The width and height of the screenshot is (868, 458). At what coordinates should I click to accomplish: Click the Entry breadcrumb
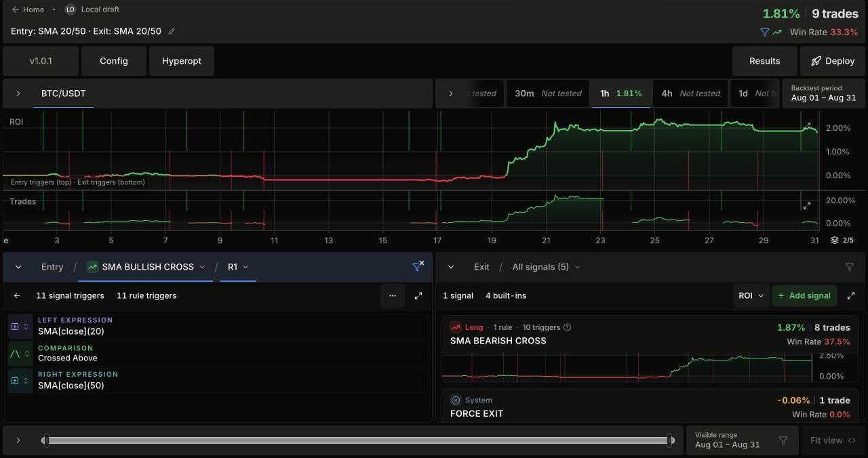coord(52,267)
